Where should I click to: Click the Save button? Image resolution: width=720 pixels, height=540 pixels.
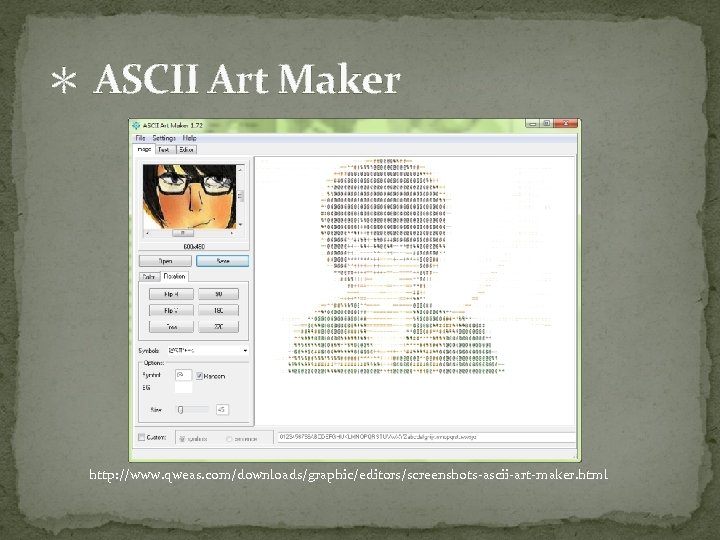(223, 261)
